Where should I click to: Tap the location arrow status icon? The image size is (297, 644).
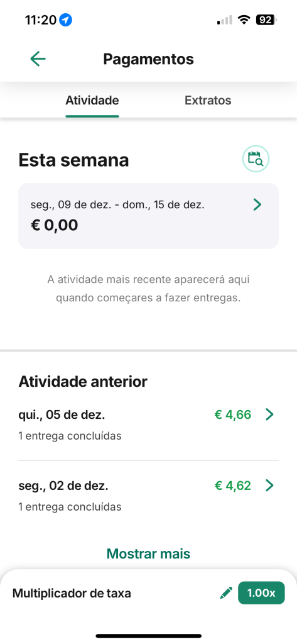coord(66,19)
